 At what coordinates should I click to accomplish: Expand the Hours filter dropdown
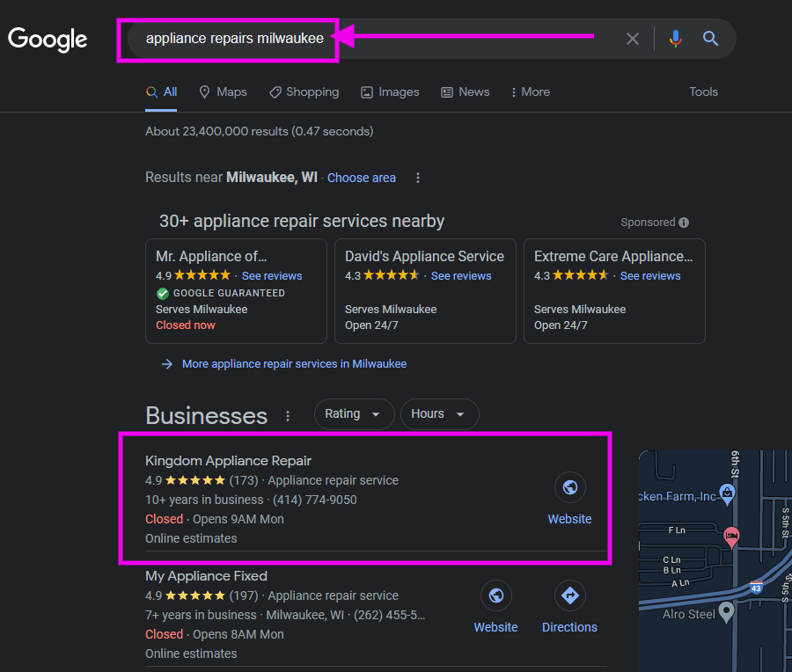439,414
